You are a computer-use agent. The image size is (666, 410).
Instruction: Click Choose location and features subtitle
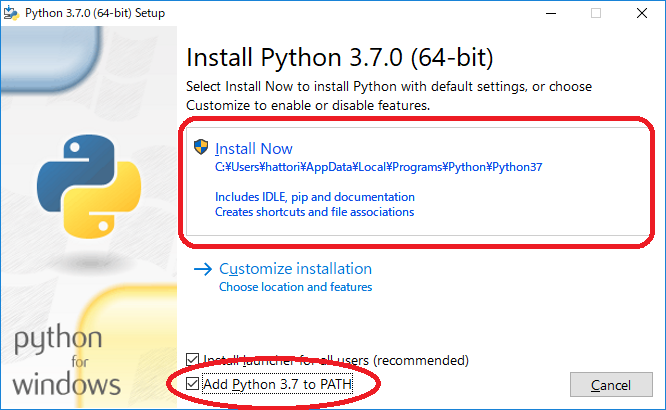[x=295, y=287]
